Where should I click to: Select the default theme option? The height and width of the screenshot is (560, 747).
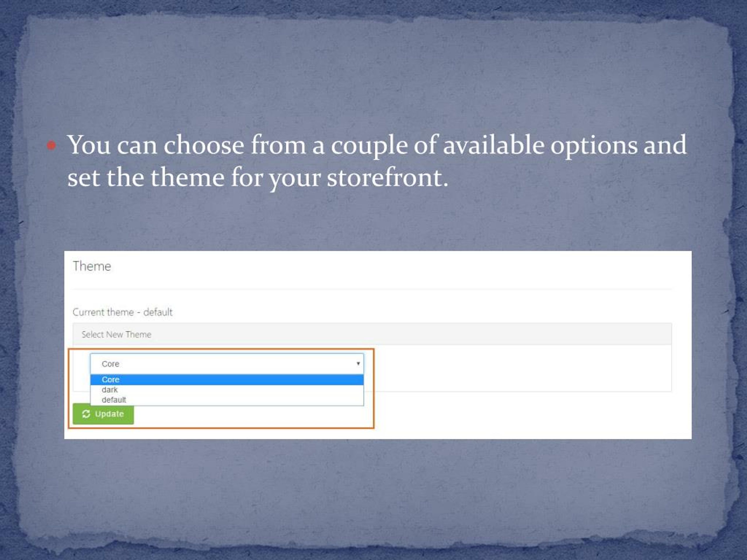pyautogui.click(x=227, y=400)
